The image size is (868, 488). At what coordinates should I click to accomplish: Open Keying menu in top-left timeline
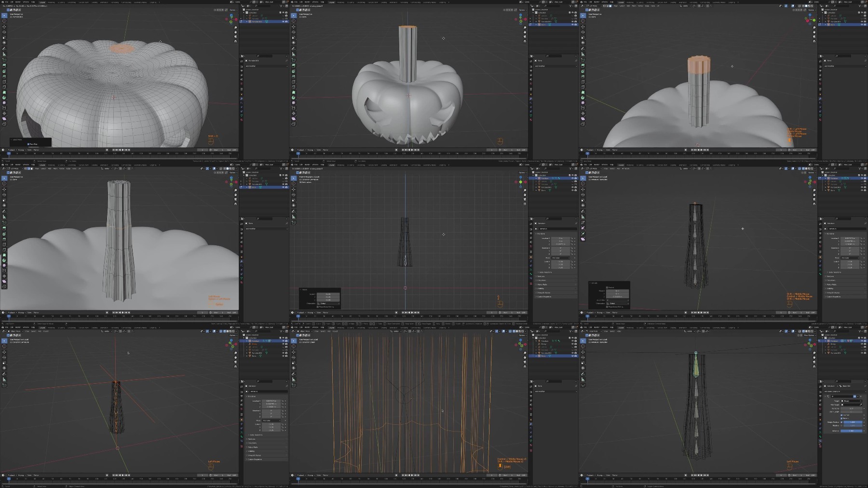coord(22,150)
